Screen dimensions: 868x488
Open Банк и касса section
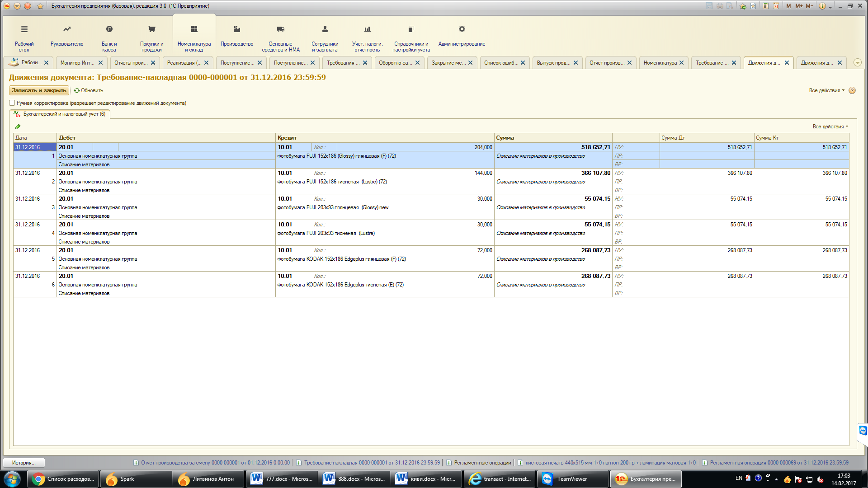[x=109, y=35]
